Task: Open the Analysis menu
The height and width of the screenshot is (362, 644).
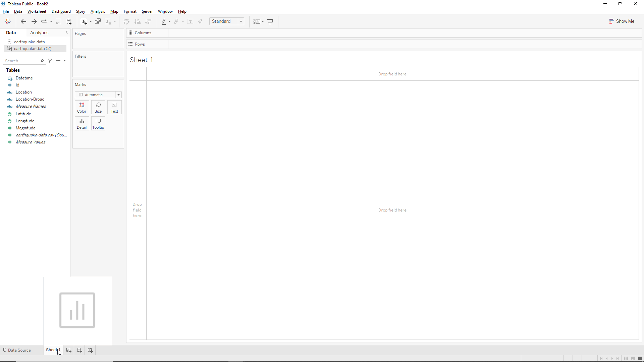Action: tap(98, 11)
